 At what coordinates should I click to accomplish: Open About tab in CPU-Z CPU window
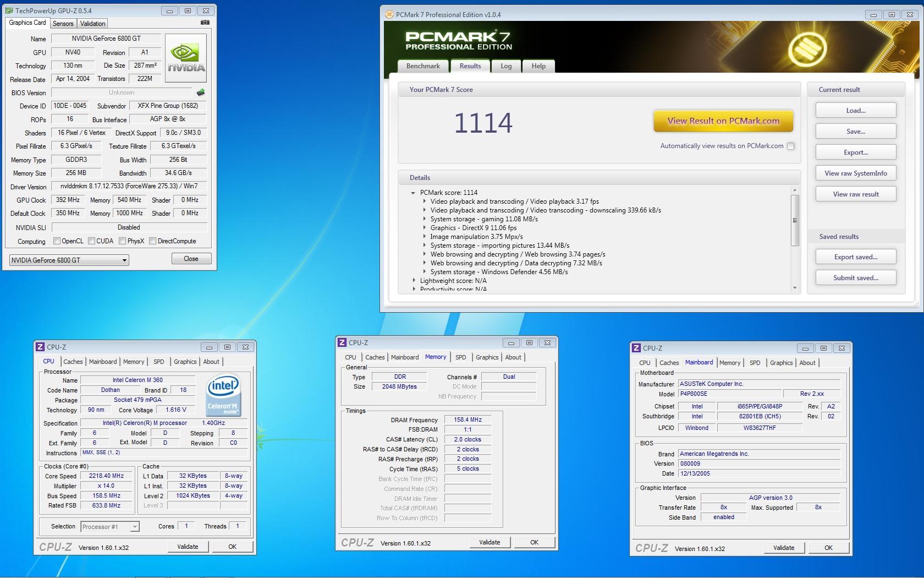tap(211, 362)
